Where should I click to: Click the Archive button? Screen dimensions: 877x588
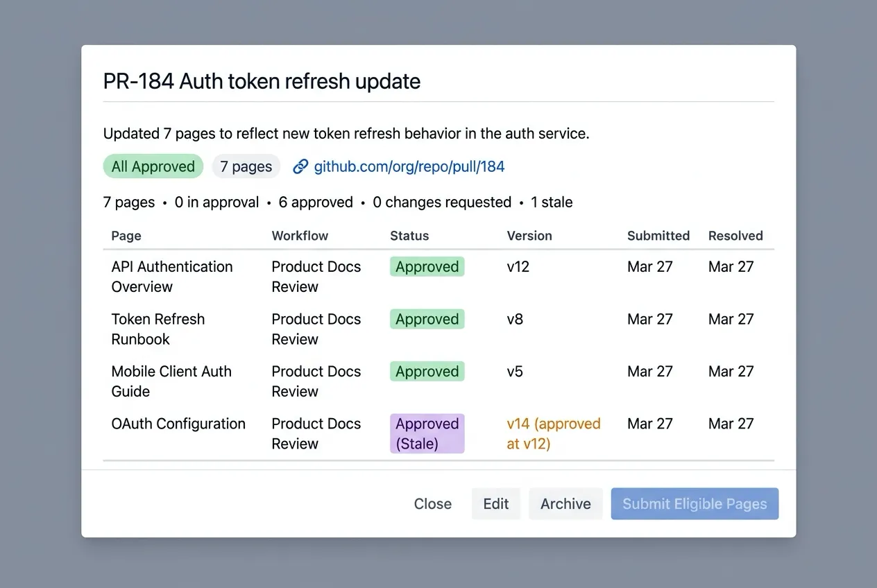pos(565,503)
